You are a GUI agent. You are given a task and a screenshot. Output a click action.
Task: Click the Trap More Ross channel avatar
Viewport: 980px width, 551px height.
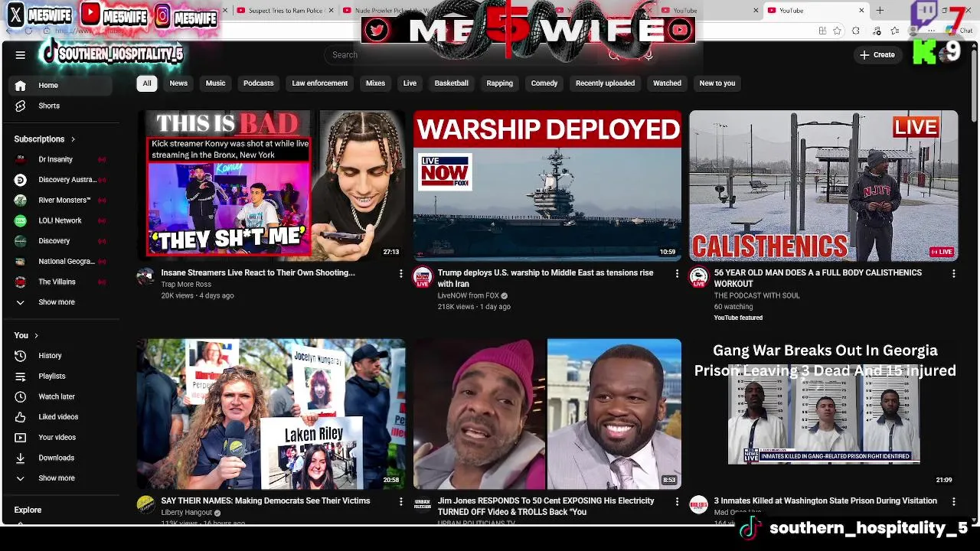coord(145,276)
